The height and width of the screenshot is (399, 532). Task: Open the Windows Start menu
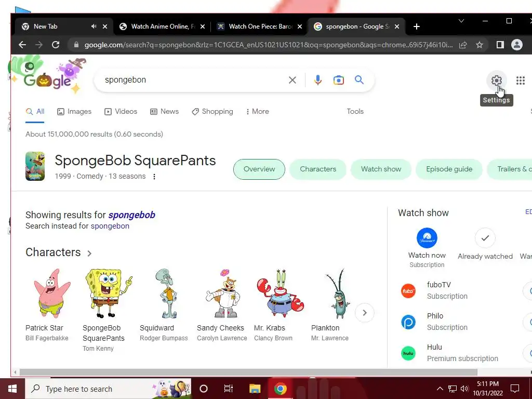(12, 389)
